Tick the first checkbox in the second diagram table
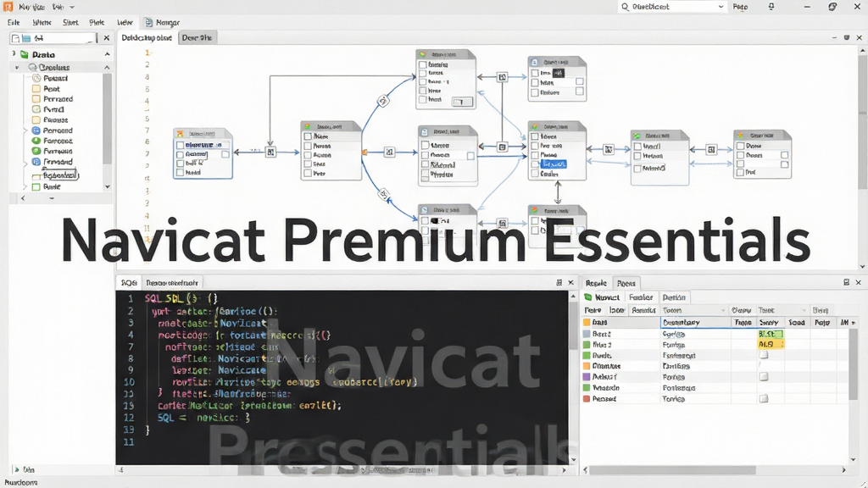The width and height of the screenshot is (868, 488). tap(308, 136)
